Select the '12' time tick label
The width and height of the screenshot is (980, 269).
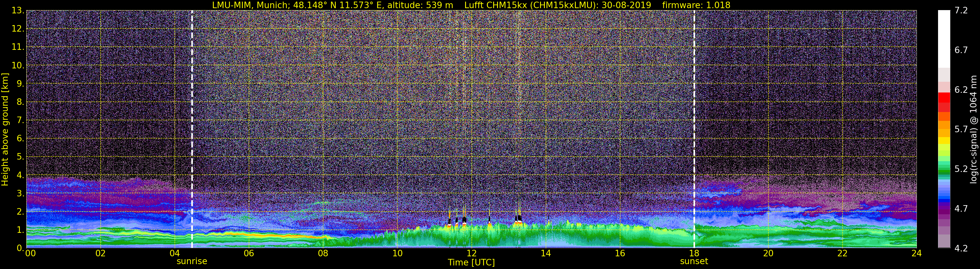[x=471, y=253]
